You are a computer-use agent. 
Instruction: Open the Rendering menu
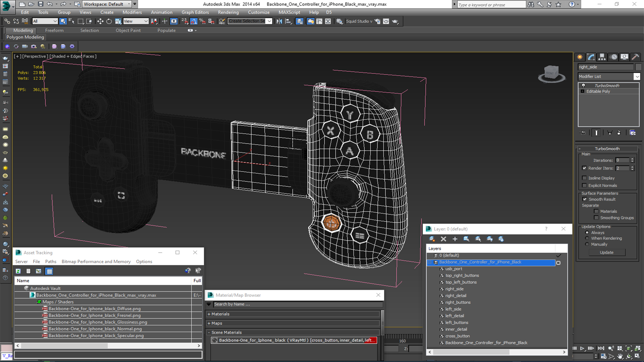coord(228,12)
